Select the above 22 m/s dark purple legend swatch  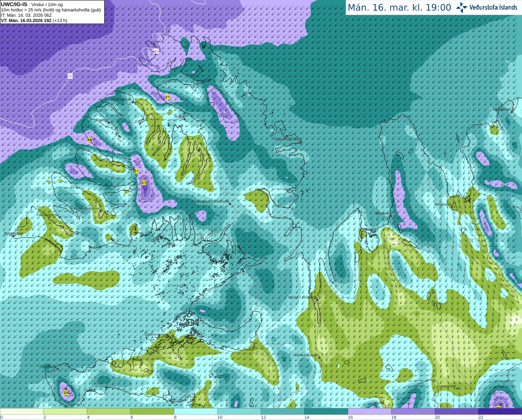500,411
